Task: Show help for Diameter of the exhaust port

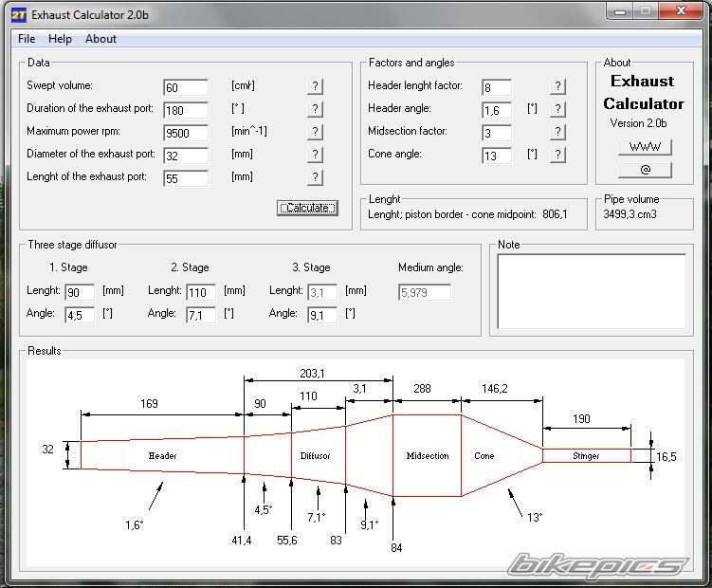Action: (315, 155)
